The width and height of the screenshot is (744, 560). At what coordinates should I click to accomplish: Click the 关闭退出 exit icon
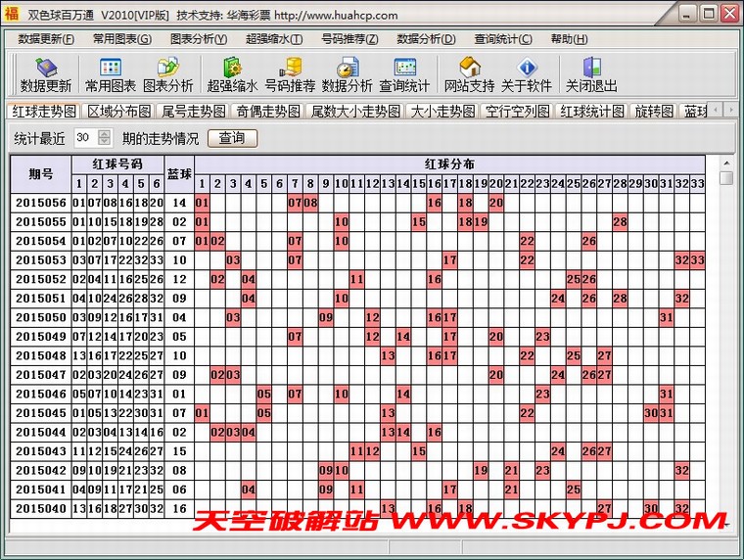591,68
